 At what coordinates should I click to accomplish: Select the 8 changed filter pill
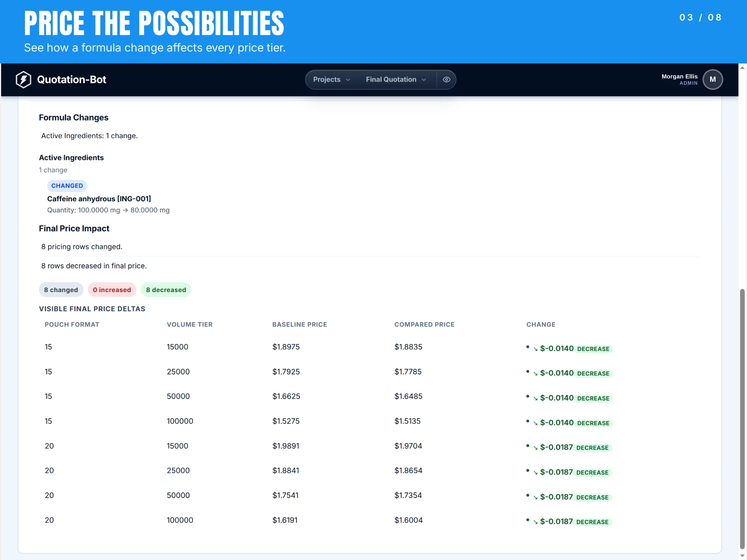click(x=61, y=290)
